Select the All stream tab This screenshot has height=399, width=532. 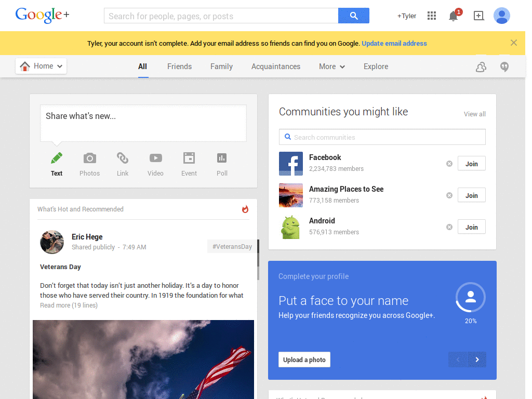142,66
